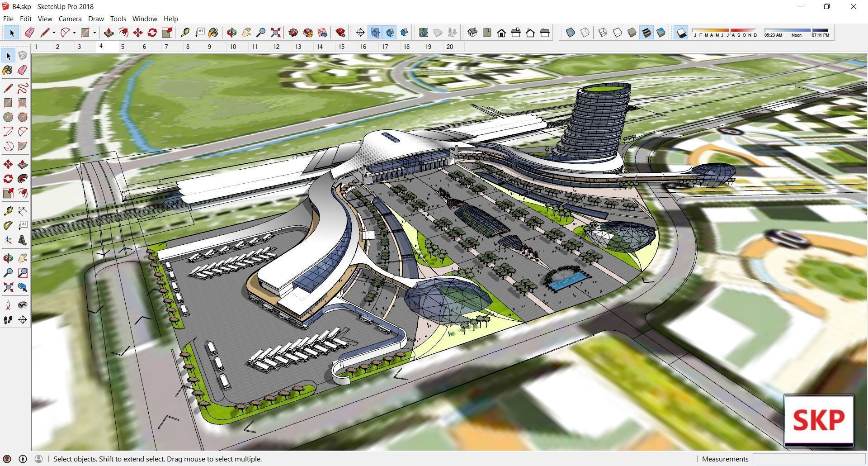Pick the Protractor tool
868x466 pixels.
point(8,225)
